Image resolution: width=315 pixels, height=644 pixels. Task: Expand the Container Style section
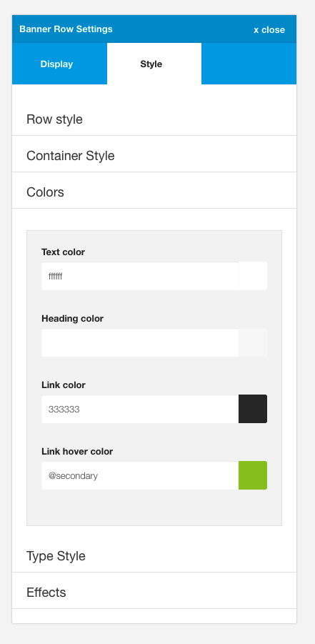[154, 156]
